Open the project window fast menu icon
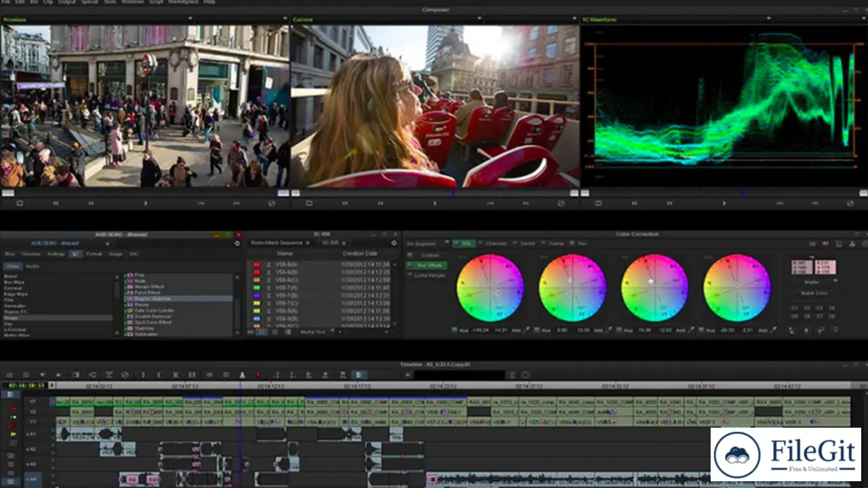868x488 pixels. (x=237, y=243)
